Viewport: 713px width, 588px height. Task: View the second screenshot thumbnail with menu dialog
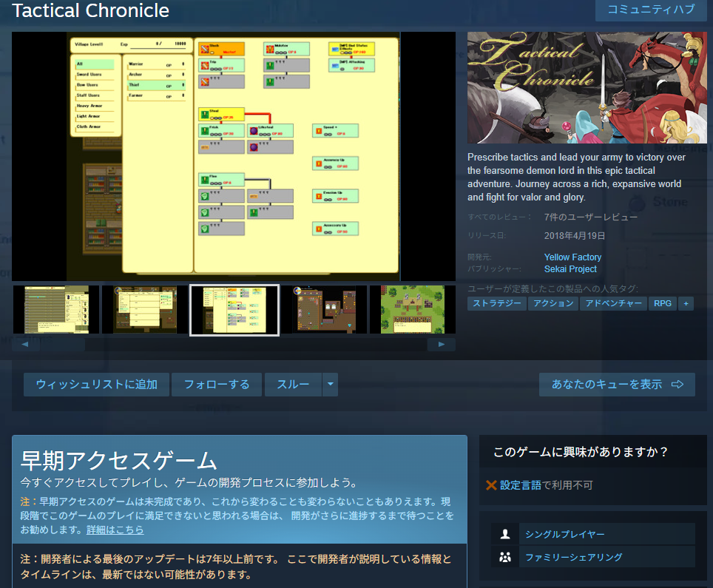pos(145,310)
